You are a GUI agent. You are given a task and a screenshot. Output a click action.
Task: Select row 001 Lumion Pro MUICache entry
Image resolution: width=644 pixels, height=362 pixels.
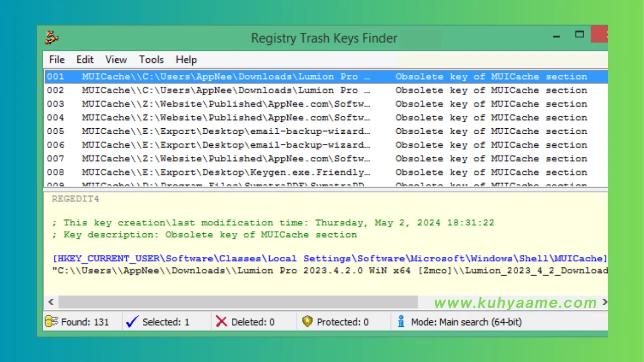tap(326, 77)
